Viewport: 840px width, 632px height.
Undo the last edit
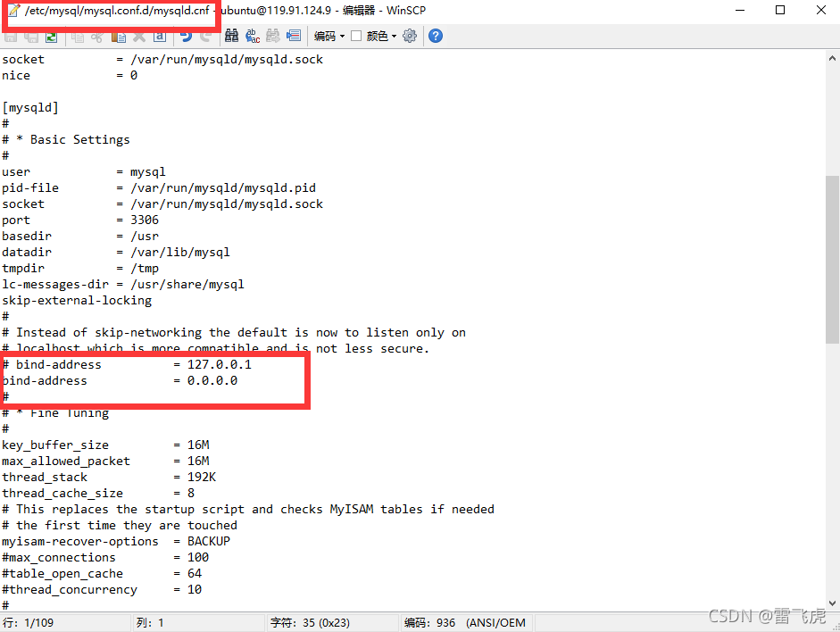[x=187, y=36]
